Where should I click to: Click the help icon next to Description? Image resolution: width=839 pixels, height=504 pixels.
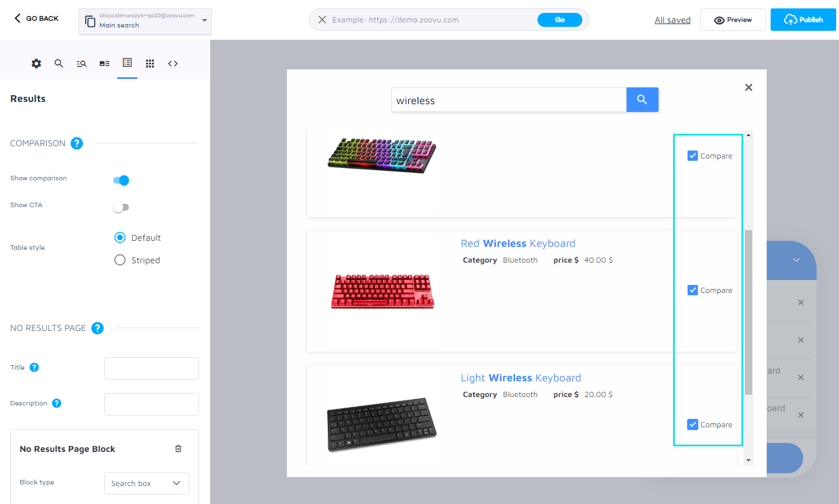coord(57,403)
